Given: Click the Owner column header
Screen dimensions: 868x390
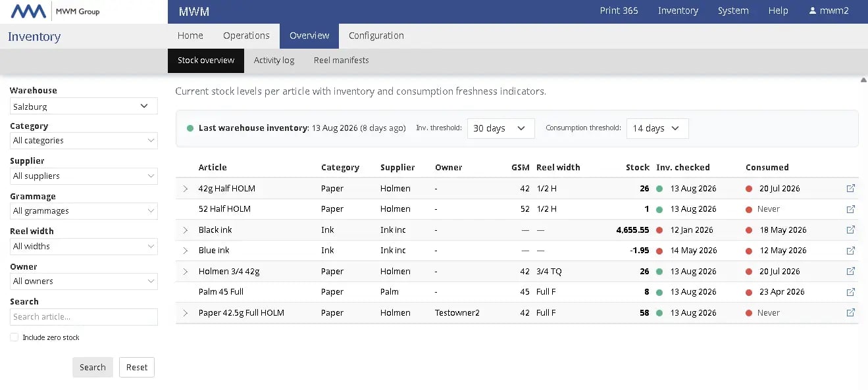Looking at the screenshot, I should (449, 167).
